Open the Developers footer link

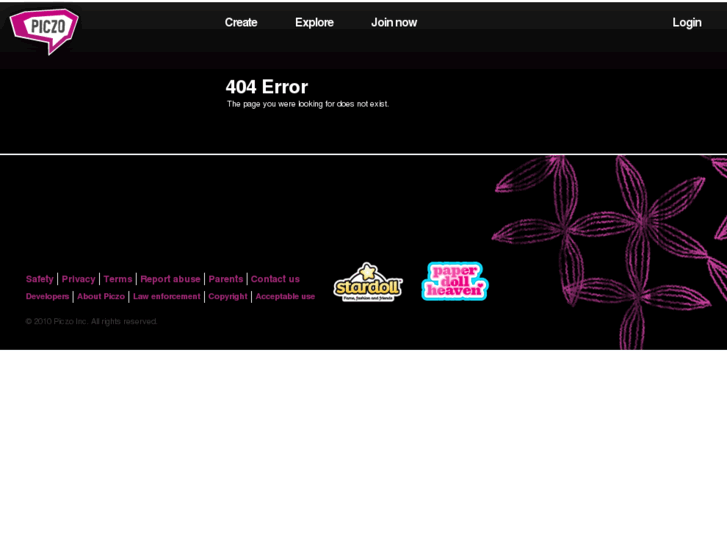[x=47, y=296]
